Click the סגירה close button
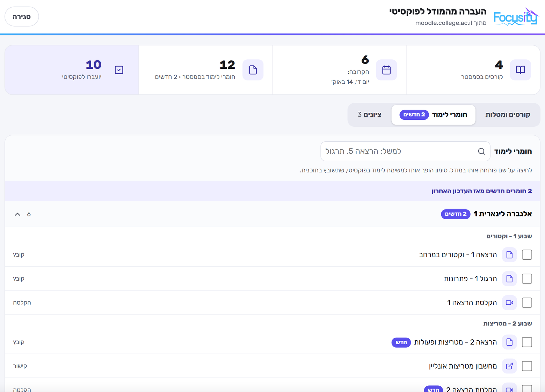The width and height of the screenshot is (545, 392). [x=22, y=16]
